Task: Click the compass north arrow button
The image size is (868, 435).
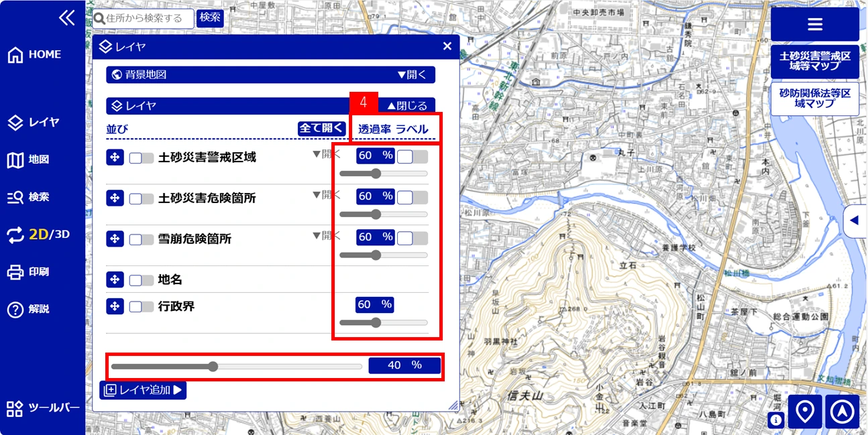Action: pyautogui.click(x=843, y=412)
